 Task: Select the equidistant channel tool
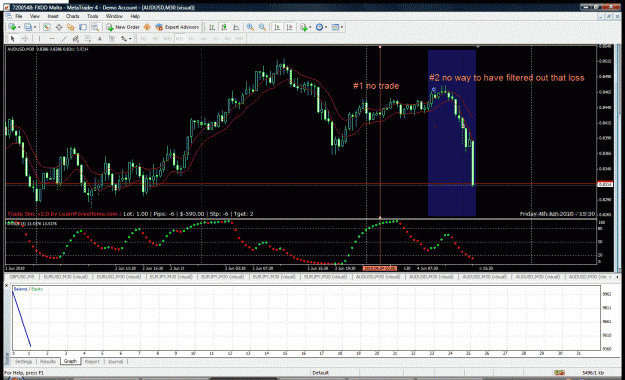coord(76,39)
